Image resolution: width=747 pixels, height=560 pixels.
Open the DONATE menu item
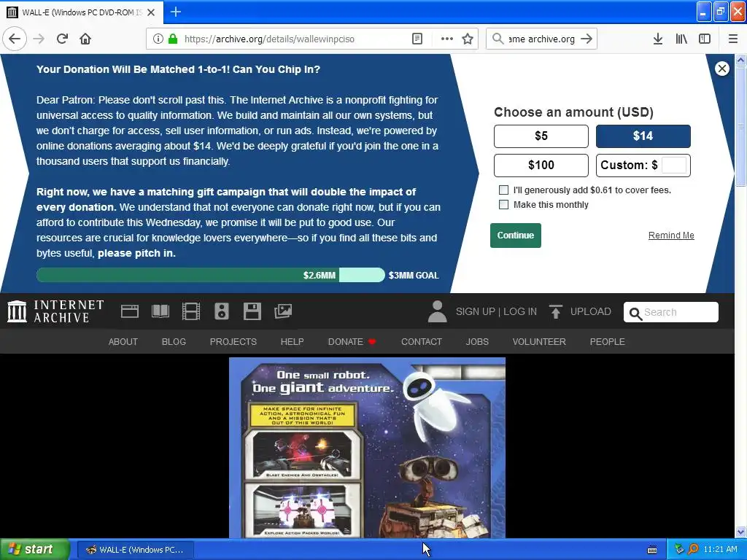pyautogui.click(x=352, y=341)
